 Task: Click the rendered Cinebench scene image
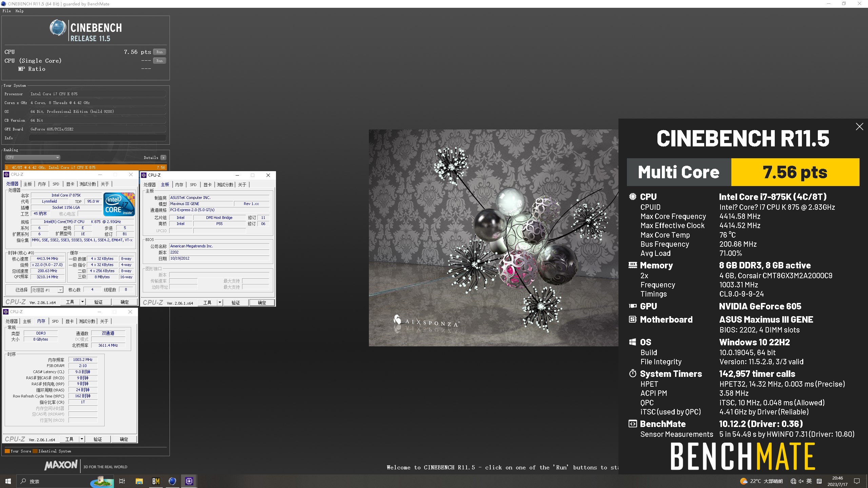pos(494,238)
